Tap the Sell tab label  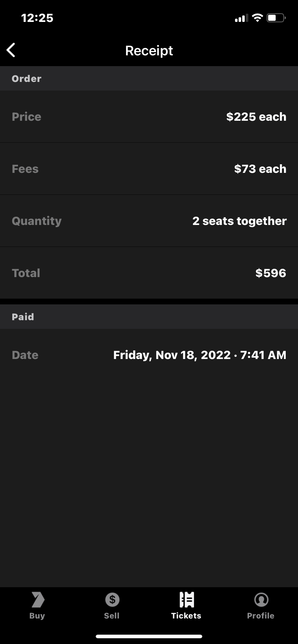[x=112, y=616]
